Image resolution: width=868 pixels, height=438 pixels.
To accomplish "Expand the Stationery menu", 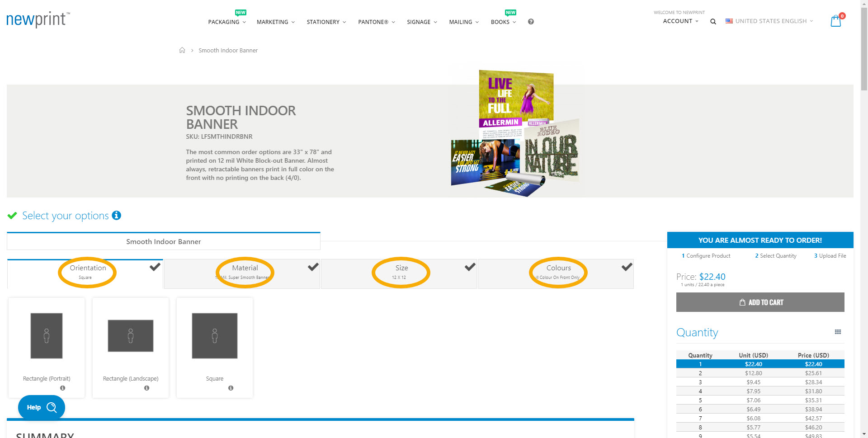I will coord(326,22).
